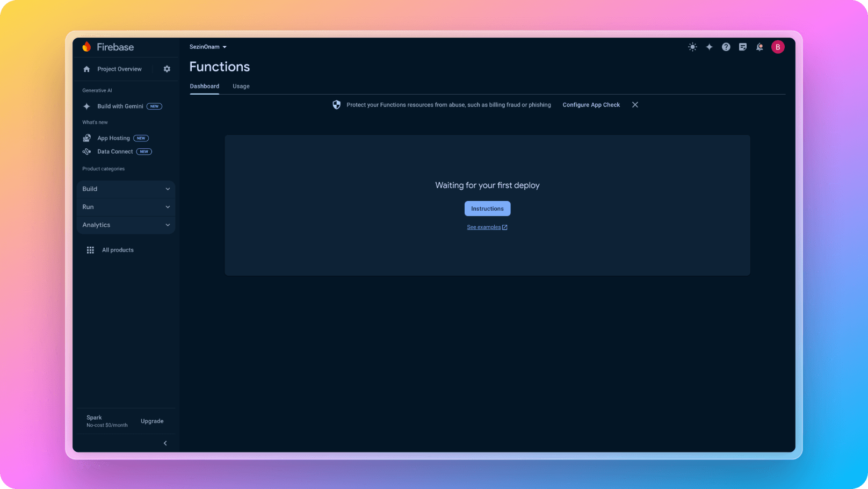Screen dimensions: 868x489
Task: Click the Data Connect icon
Action: click(x=86, y=152)
